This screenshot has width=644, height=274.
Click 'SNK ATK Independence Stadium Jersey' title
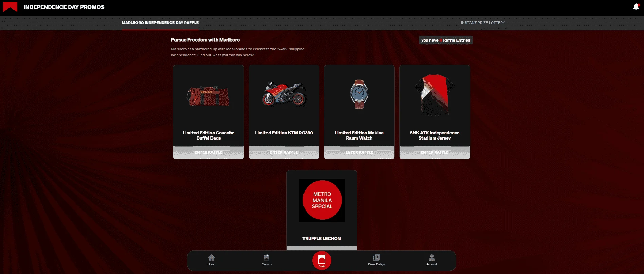435,135
